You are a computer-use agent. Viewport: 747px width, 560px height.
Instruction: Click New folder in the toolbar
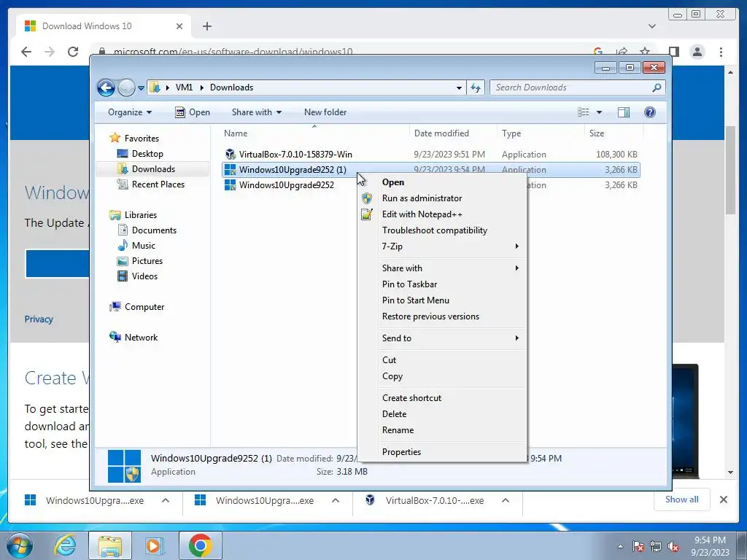coord(325,112)
